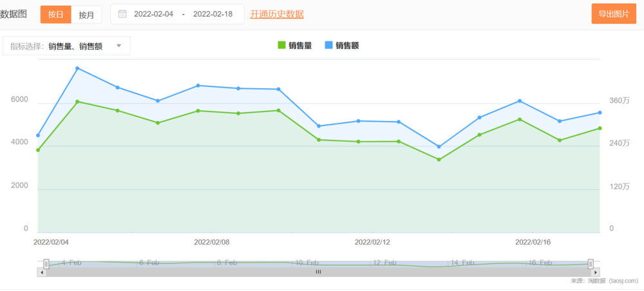Click the grip icon on navigator scrollbar
The height and width of the screenshot is (291, 644).
[317, 272]
